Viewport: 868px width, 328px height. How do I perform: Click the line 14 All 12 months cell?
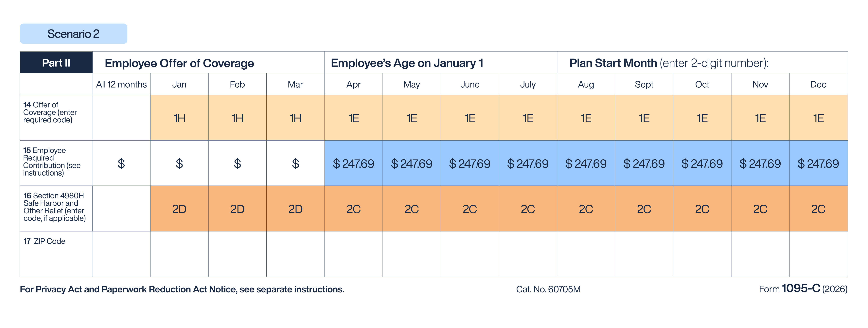click(121, 118)
